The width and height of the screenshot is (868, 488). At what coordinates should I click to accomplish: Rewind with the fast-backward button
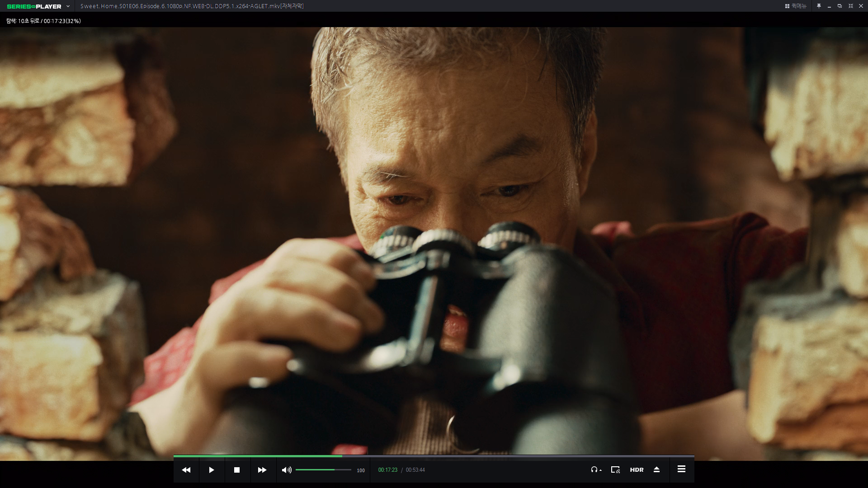(186, 470)
